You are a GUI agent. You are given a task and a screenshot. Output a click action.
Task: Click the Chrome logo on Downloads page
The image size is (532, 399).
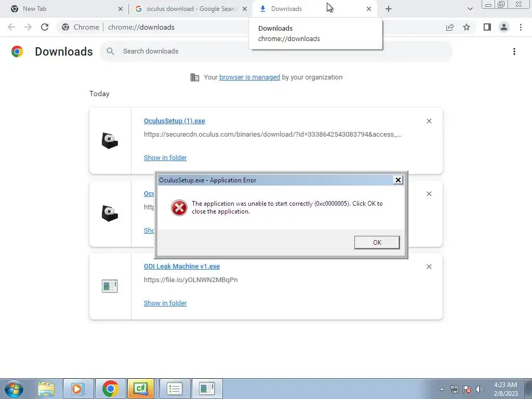(x=17, y=51)
